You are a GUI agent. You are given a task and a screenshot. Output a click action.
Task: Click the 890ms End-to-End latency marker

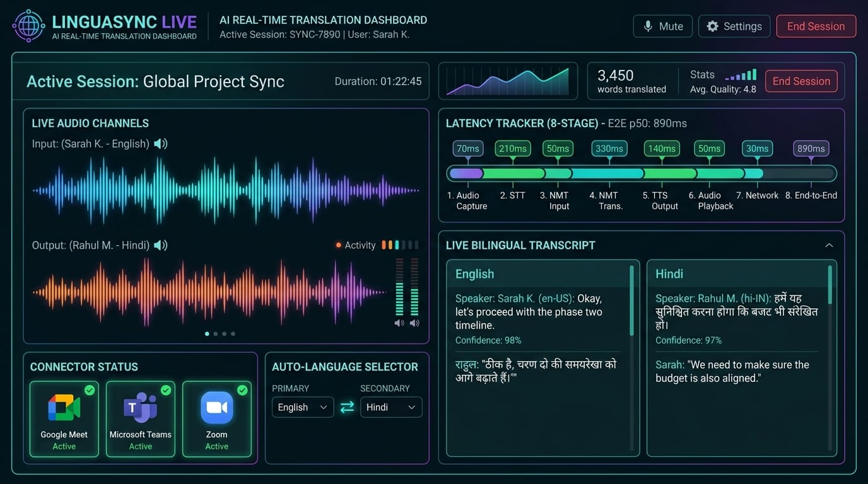pos(811,149)
